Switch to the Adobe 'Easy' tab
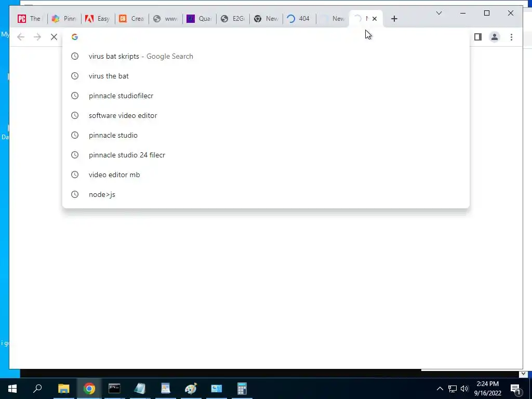 [x=97, y=19]
